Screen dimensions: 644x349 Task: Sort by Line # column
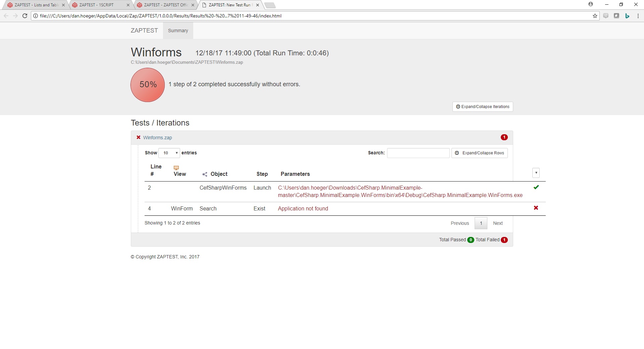(x=156, y=170)
